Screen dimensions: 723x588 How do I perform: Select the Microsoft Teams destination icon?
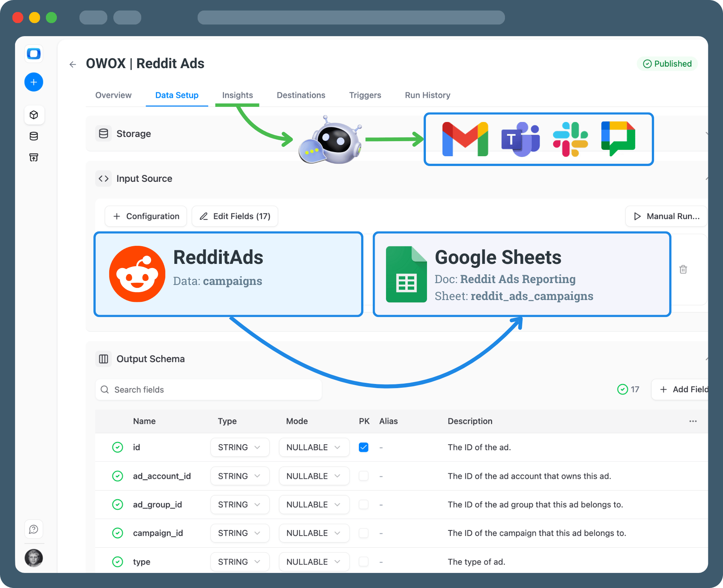coord(520,139)
